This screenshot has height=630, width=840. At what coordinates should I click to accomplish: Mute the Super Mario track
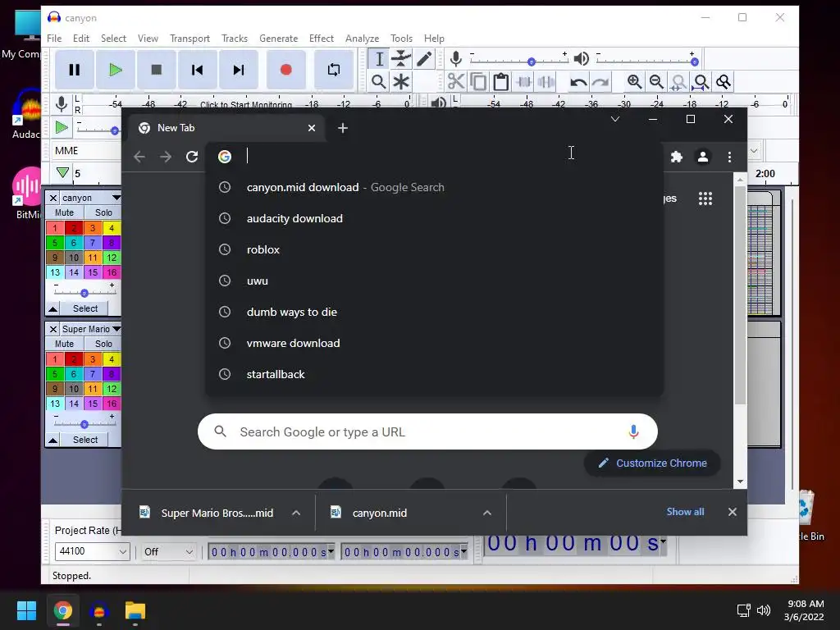(x=64, y=344)
